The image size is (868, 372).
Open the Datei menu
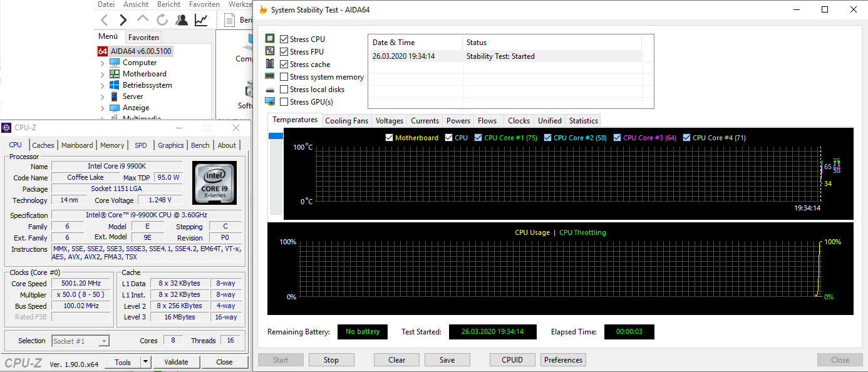[106, 4]
